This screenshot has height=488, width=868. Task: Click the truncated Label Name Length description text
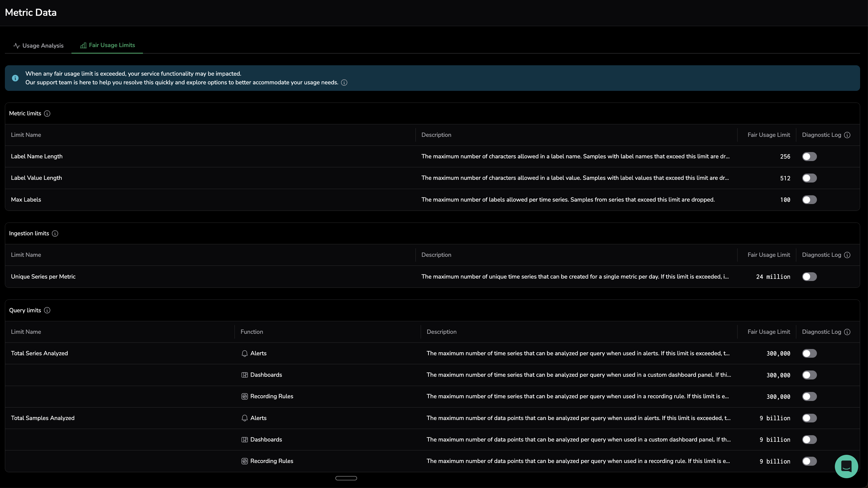(575, 156)
